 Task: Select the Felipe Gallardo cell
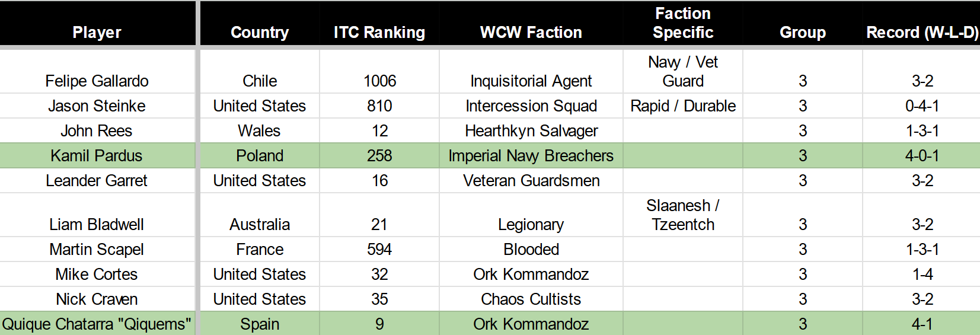pyautogui.click(x=97, y=81)
